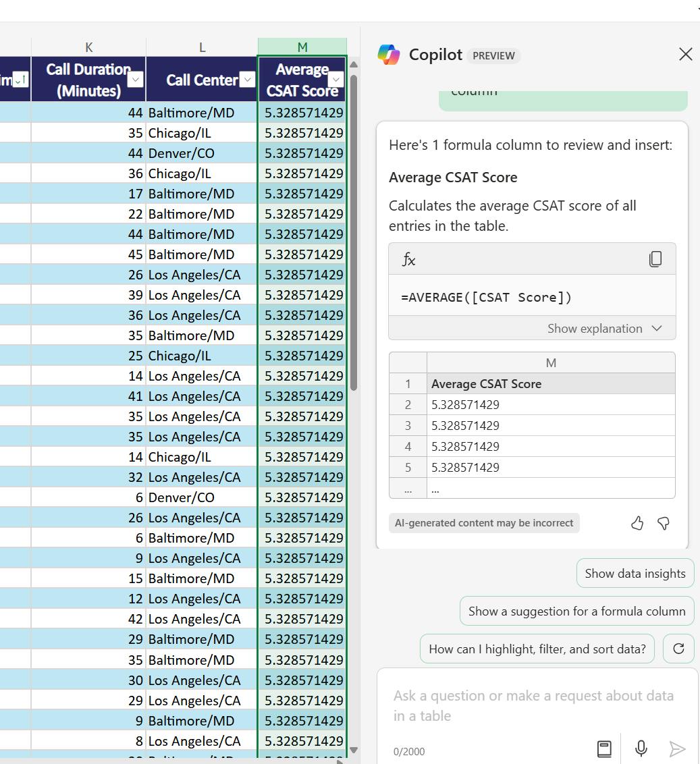The height and width of the screenshot is (764, 700).
Task: Click the Copilot prompt input field
Action: point(537,705)
